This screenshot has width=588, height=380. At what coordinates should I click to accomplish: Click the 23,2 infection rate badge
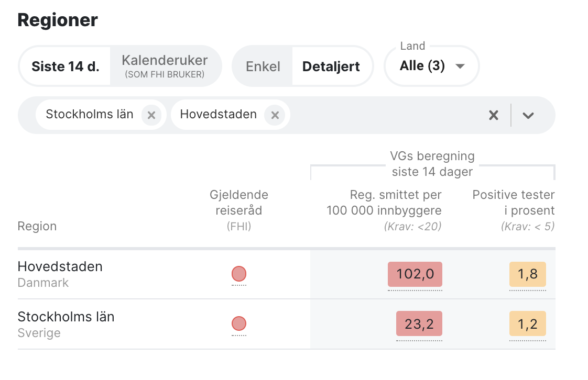(419, 324)
